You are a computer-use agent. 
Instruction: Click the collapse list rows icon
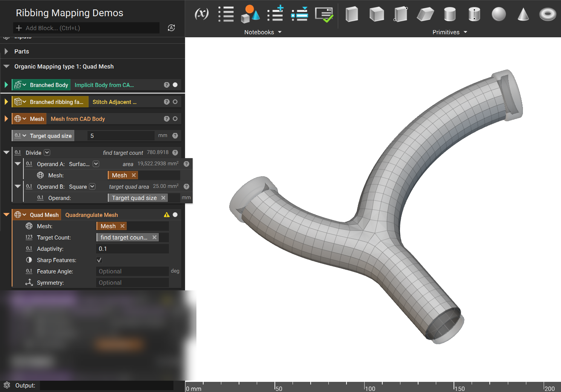[300, 14]
